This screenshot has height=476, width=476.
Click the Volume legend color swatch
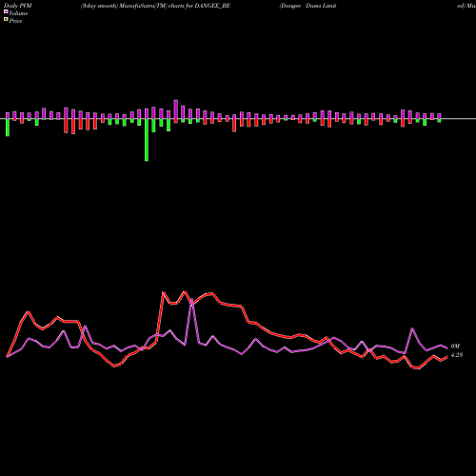(x=6, y=12)
